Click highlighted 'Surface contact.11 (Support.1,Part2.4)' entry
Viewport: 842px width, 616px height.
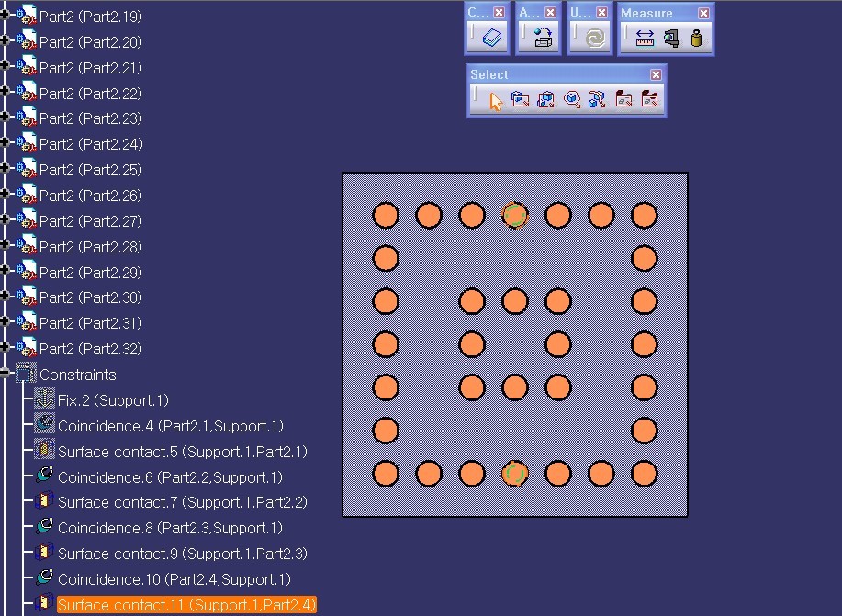click(x=186, y=605)
